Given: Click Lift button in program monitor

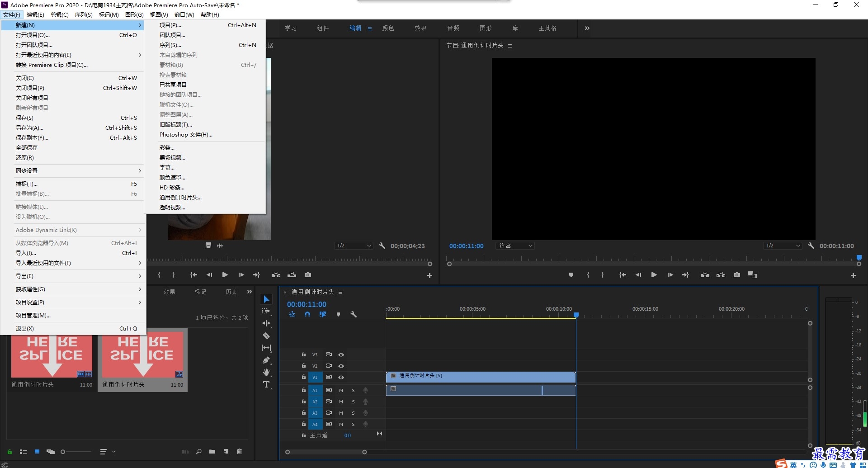Looking at the screenshot, I should tap(705, 275).
